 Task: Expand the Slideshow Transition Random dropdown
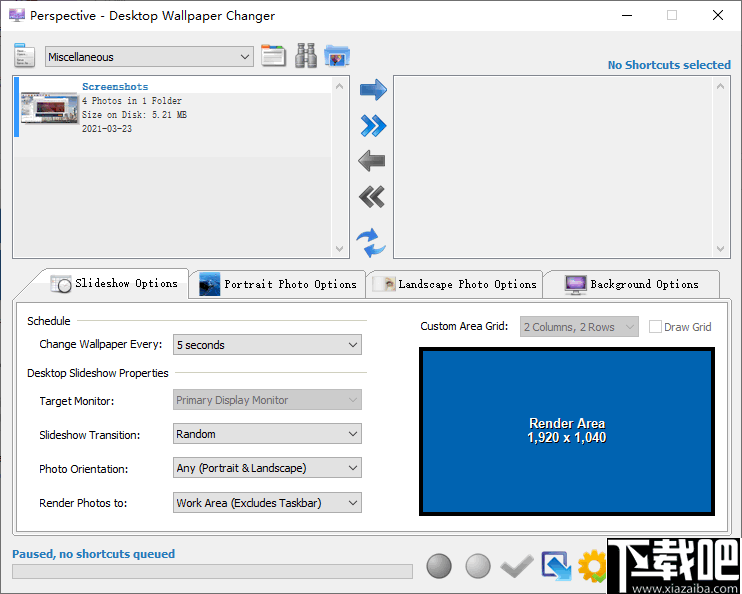click(267, 434)
